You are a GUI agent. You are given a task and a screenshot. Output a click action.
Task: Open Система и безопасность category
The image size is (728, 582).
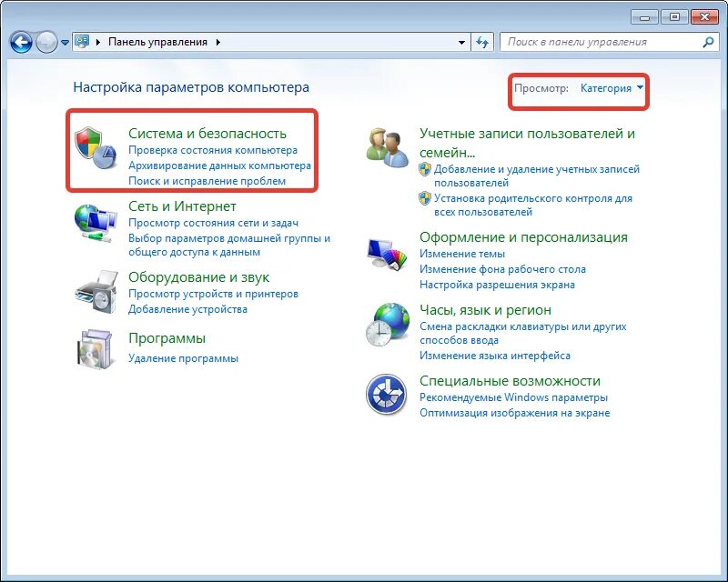point(207,134)
